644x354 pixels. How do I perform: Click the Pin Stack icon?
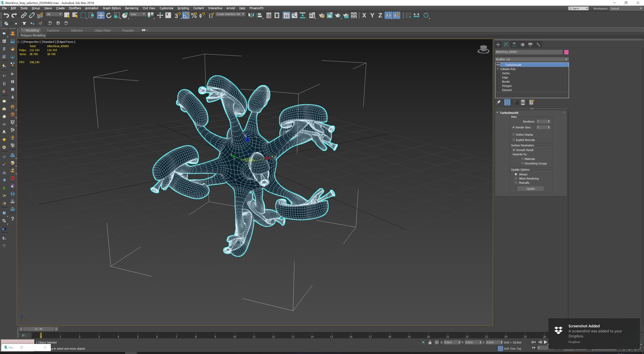click(x=499, y=102)
